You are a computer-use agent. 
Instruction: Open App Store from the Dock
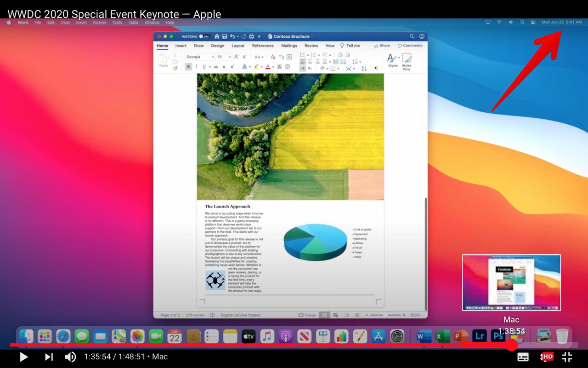(x=378, y=336)
